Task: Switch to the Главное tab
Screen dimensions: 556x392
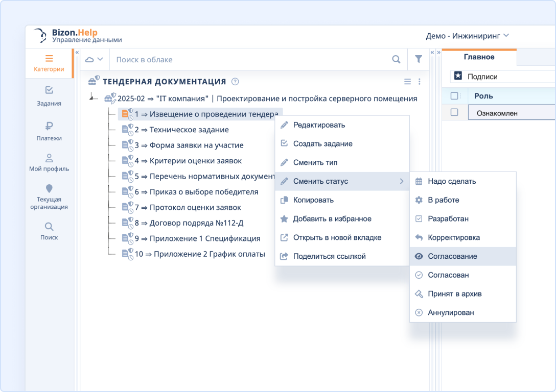Action: [479, 57]
